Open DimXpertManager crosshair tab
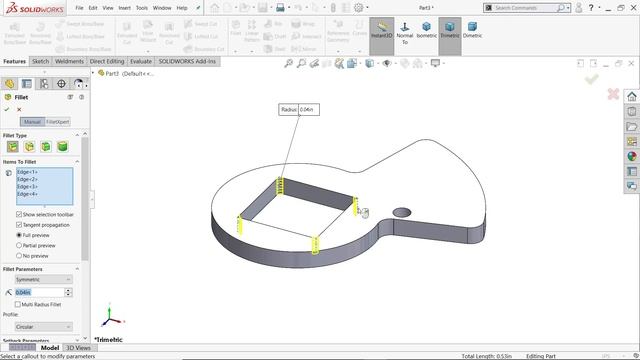This screenshot has width=640, height=360. (61, 84)
